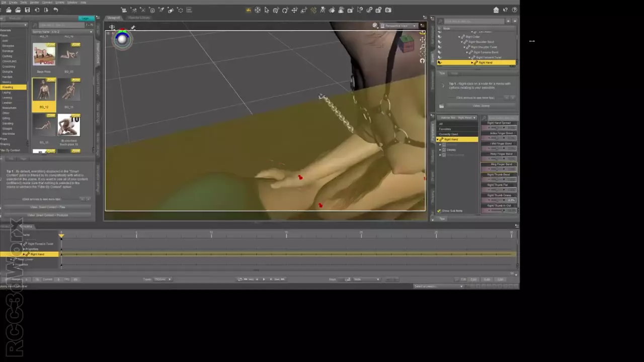Click the Node Selection arrow tool
The width and height of the screenshot is (644, 362).
(x=267, y=10)
